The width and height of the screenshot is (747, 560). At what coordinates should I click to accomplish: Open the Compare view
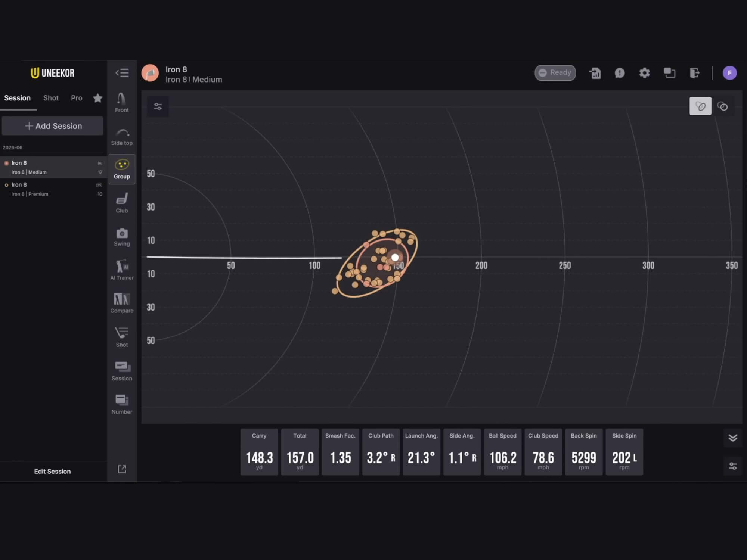122,303
